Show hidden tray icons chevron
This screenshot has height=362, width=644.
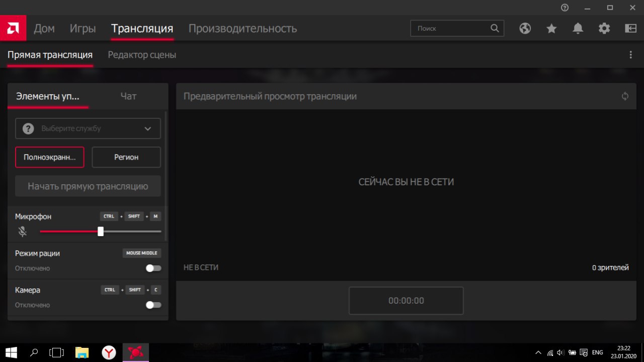click(x=538, y=353)
